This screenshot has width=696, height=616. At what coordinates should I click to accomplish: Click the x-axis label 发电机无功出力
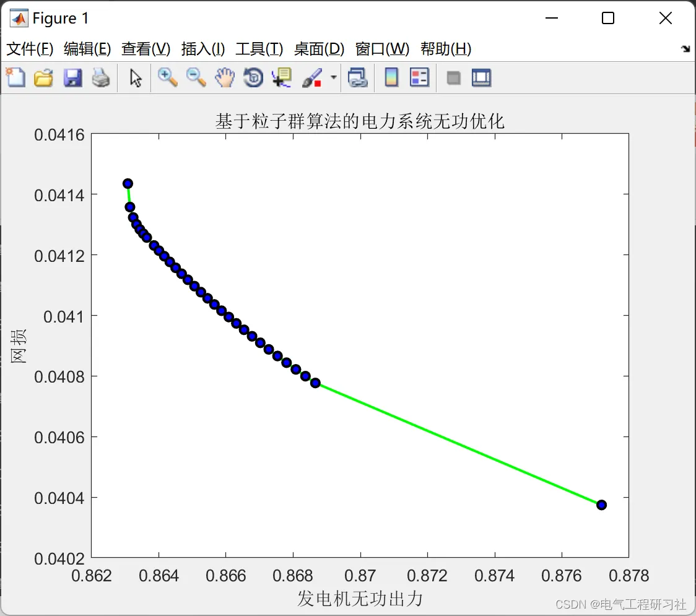click(360, 599)
